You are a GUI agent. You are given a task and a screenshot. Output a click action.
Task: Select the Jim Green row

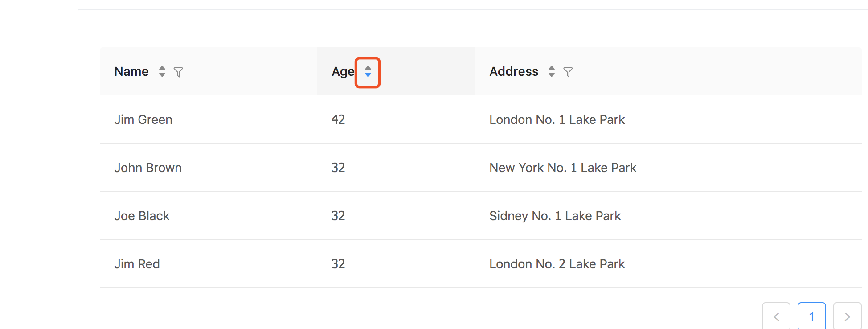(481, 119)
